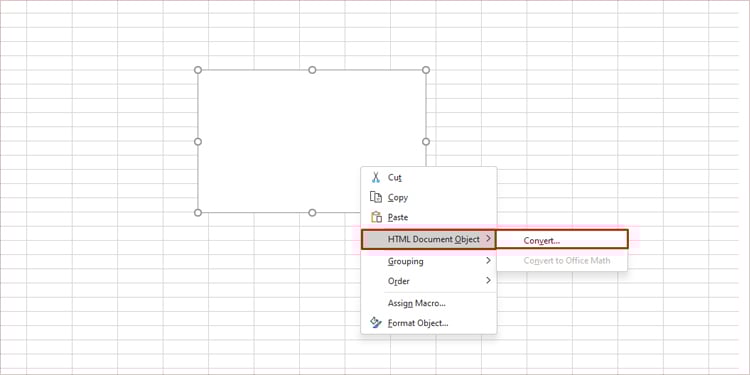Click the left-middle handle of the object
This screenshot has height=375, width=750.
[198, 142]
